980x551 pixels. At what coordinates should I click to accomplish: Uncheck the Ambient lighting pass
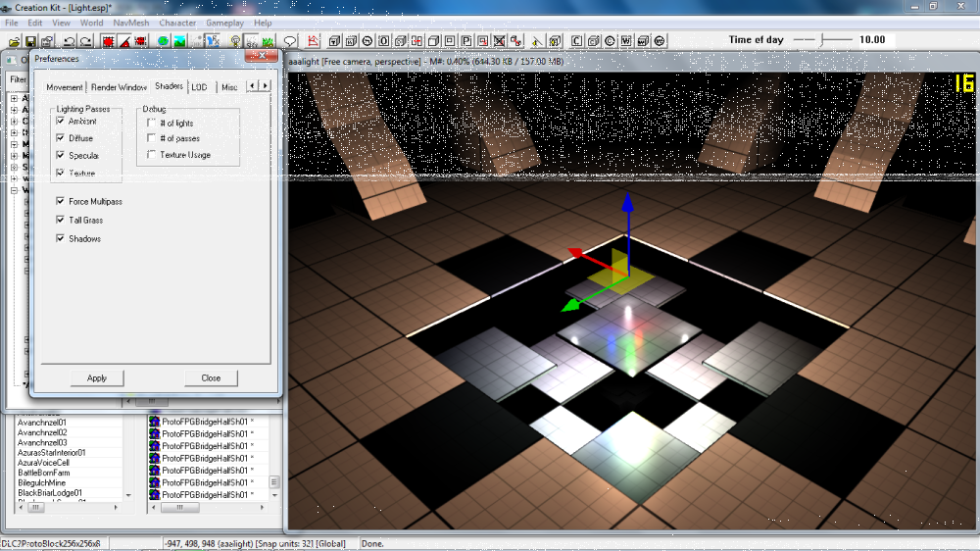coord(60,121)
